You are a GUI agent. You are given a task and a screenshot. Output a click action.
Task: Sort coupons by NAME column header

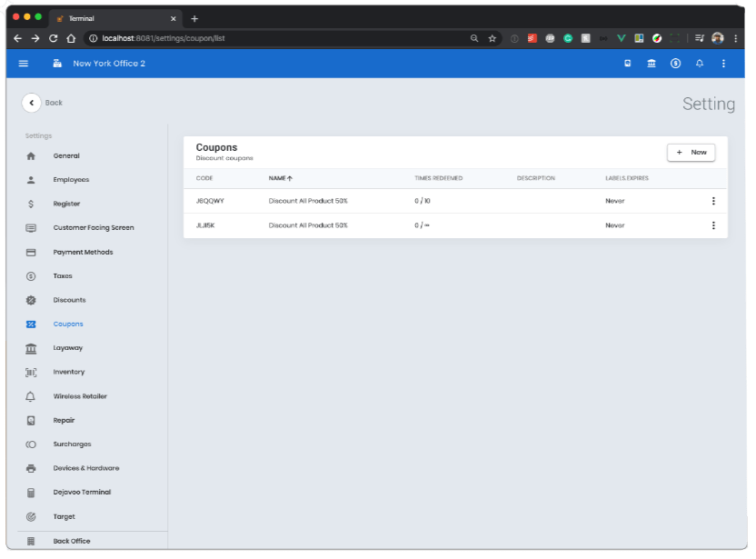280,178
